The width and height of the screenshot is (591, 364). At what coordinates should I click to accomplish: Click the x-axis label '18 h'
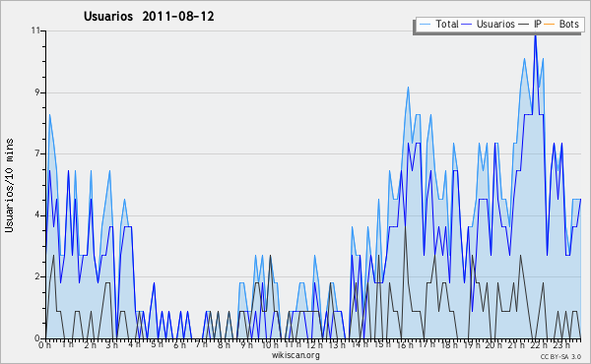click(449, 344)
